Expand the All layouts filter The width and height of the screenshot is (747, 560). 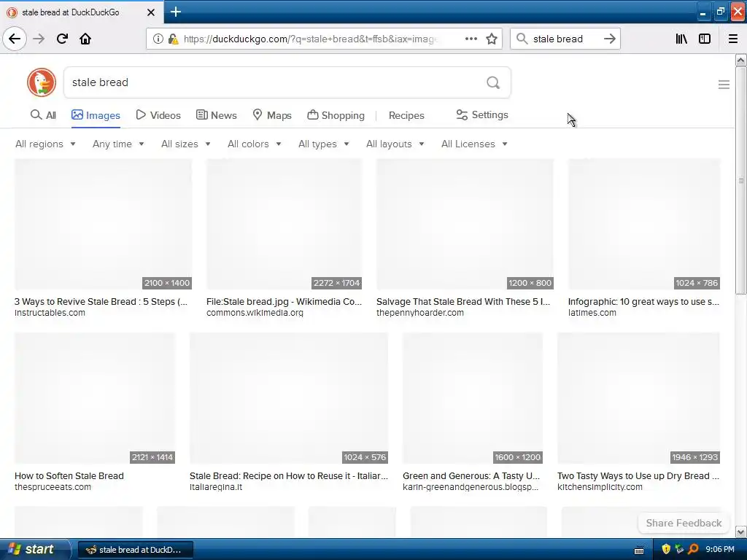[x=395, y=144]
